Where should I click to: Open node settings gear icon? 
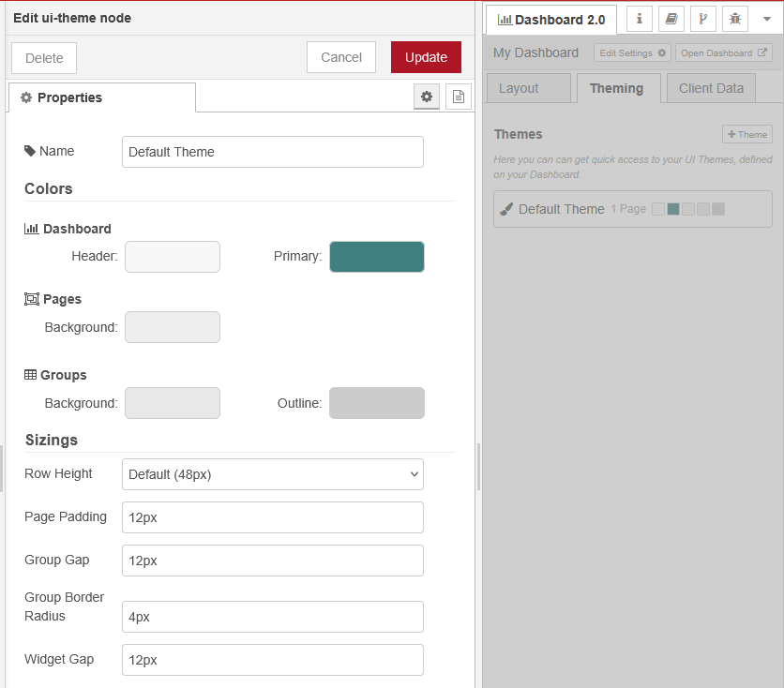coord(427,97)
